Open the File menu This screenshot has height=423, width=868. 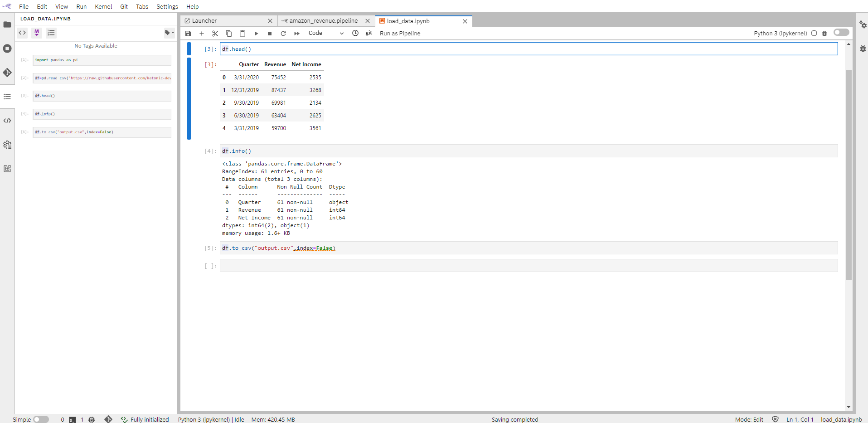click(24, 6)
